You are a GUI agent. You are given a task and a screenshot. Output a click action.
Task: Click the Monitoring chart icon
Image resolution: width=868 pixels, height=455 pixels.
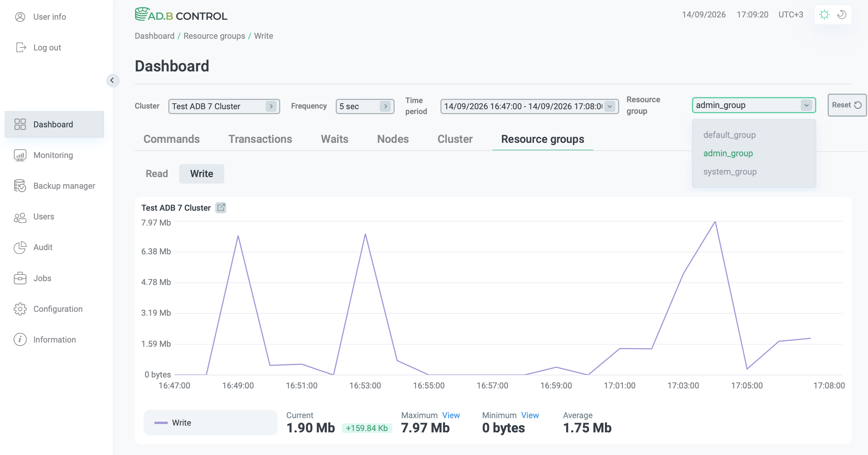click(x=20, y=155)
